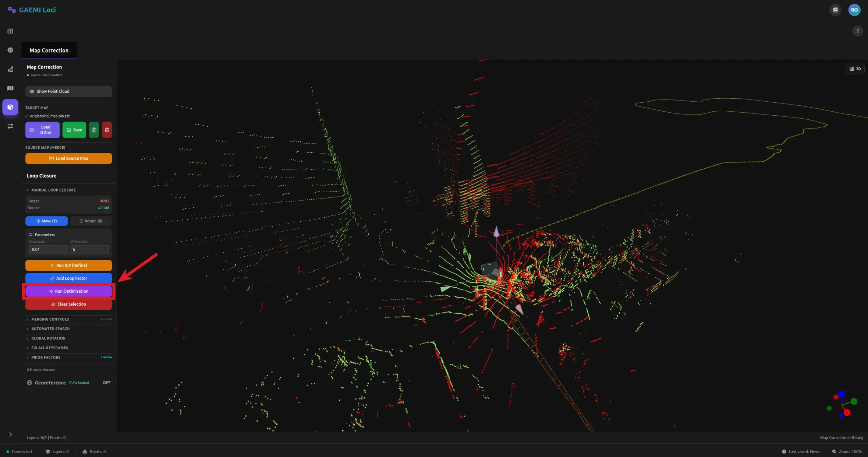Expand the Merging Controls section
The width and height of the screenshot is (868, 457).
tap(50, 319)
